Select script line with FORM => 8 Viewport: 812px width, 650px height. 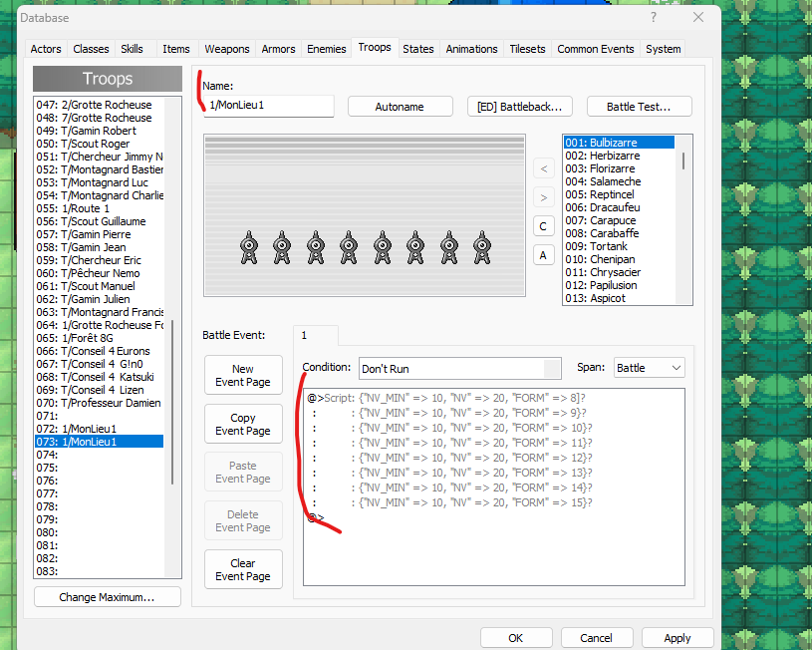(x=494, y=398)
